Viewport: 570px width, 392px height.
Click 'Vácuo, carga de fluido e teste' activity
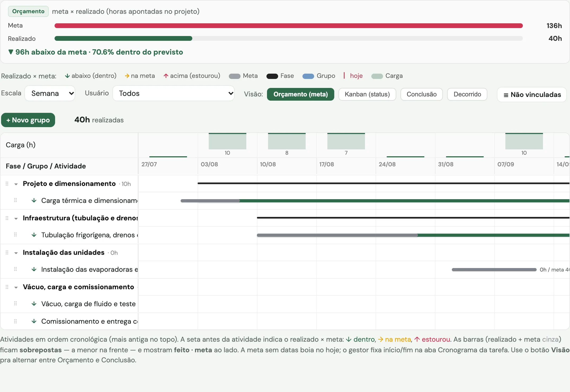(x=88, y=304)
